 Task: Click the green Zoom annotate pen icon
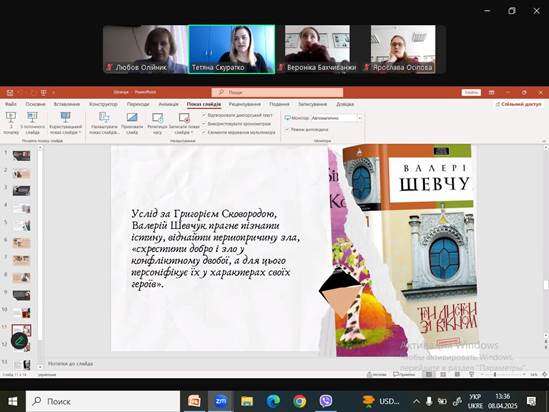click(x=19, y=341)
